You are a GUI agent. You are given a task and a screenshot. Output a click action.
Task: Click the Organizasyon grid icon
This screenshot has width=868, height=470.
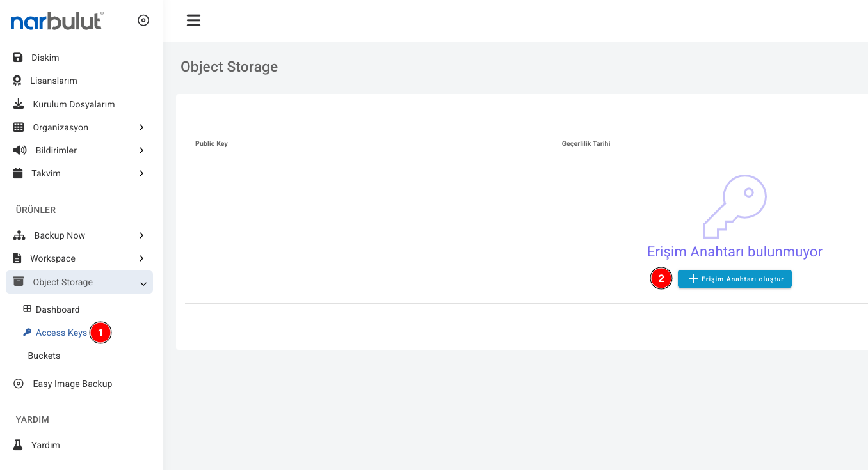click(x=19, y=127)
